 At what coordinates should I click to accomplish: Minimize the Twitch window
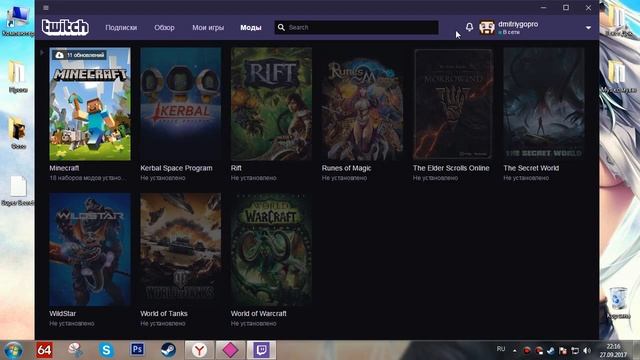pyautogui.click(x=543, y=8)
